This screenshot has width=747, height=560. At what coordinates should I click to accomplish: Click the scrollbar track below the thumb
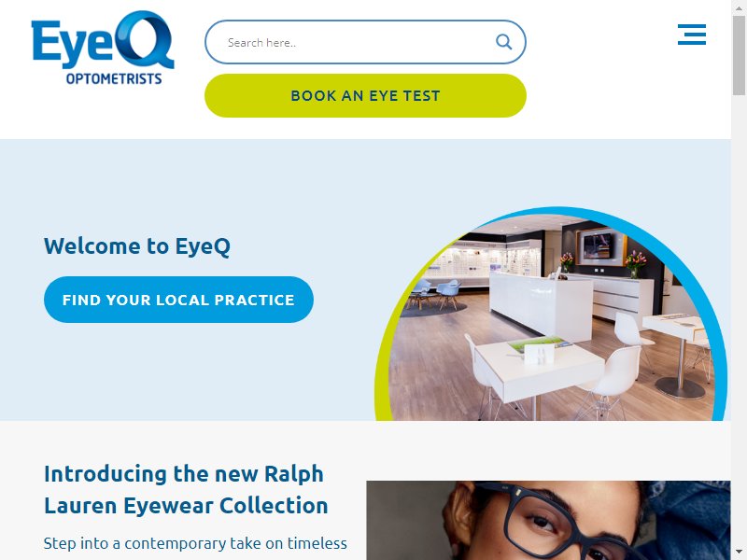(x=739, y=319)
